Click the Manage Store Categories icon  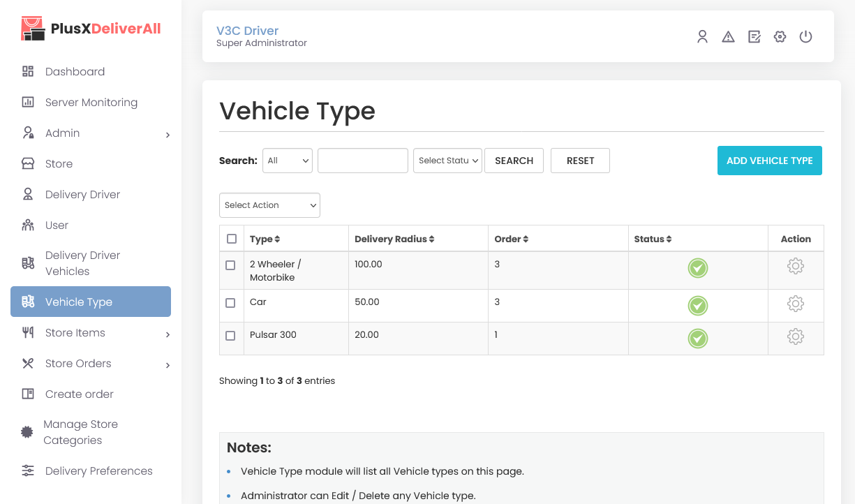click(27, 432)
